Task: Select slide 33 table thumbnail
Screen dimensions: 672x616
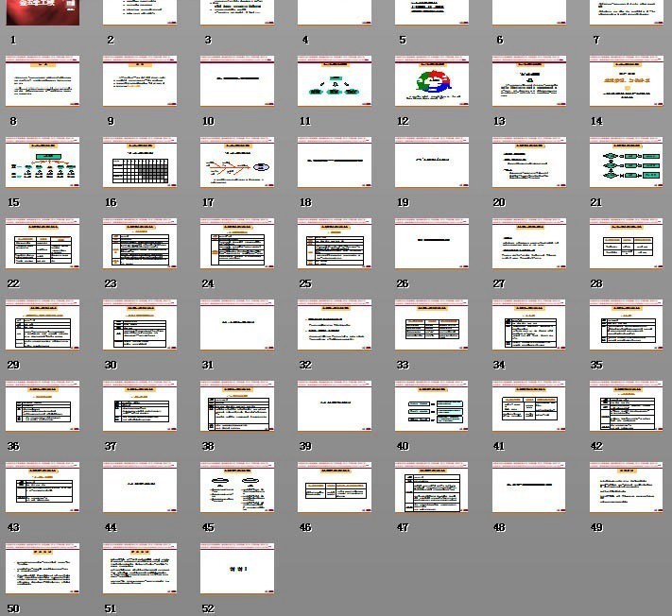Action: click(432, 325)
